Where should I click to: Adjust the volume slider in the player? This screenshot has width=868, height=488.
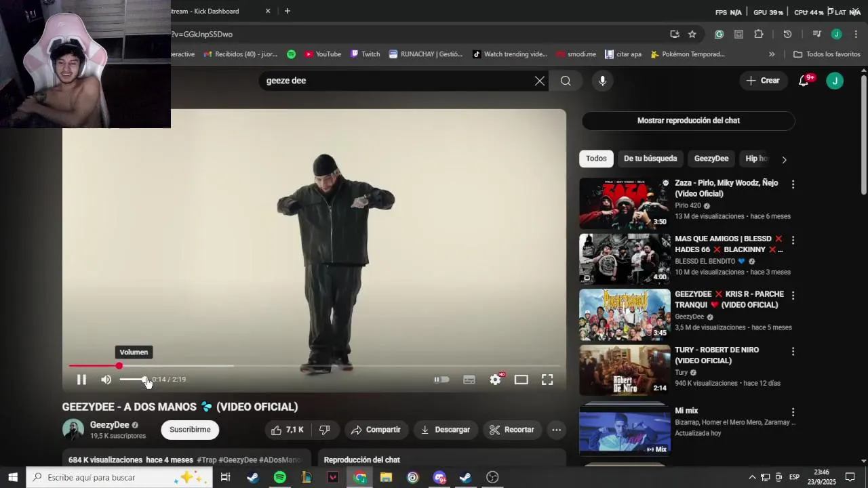[x=133, y=380]
